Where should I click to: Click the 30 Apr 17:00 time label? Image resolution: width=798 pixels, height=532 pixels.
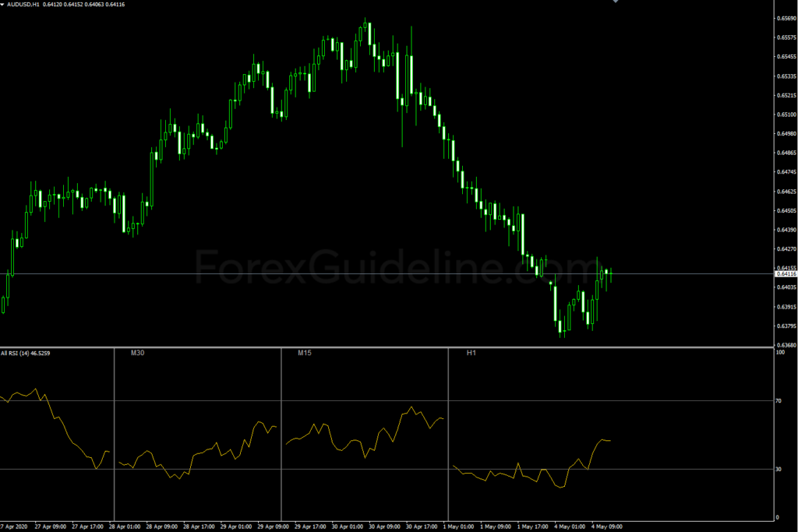tap(422, 527)
